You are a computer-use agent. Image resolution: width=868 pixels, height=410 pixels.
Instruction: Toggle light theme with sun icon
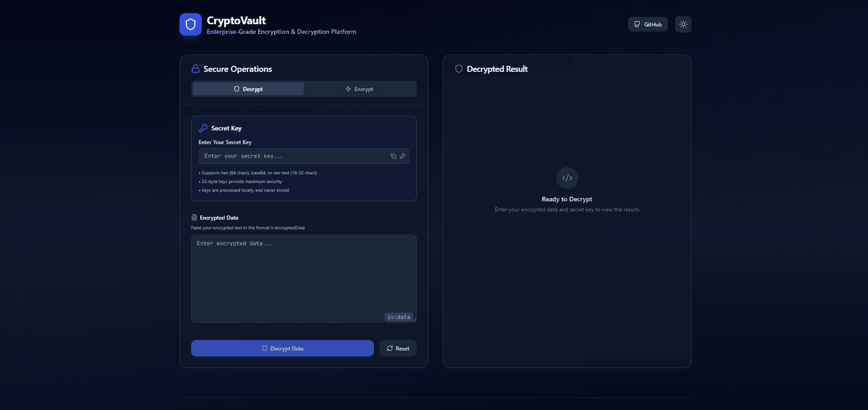683,24
